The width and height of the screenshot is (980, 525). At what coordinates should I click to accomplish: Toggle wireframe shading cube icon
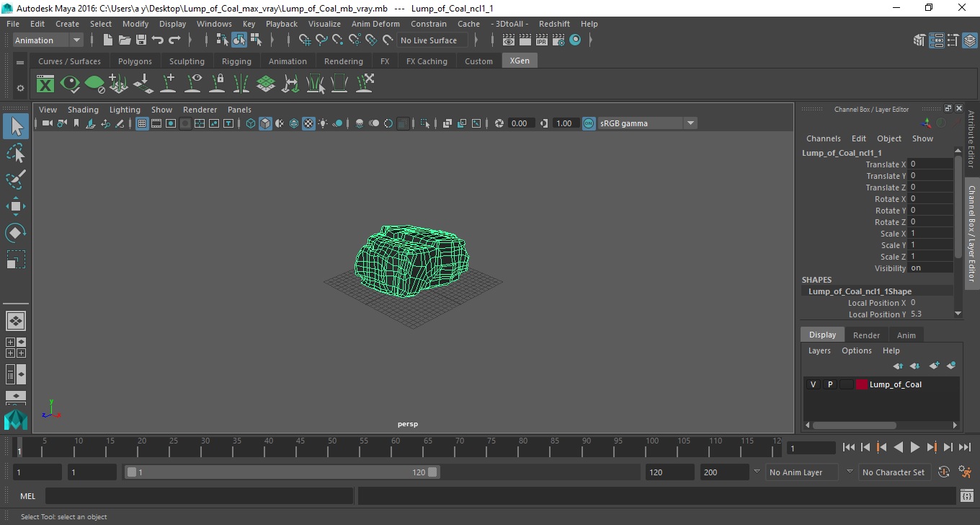(251, 123)
